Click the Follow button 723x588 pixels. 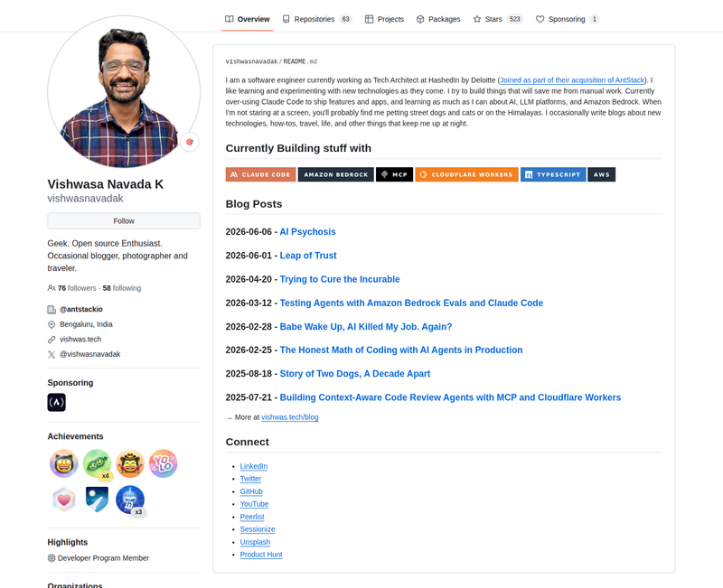(x=124, y=221)
